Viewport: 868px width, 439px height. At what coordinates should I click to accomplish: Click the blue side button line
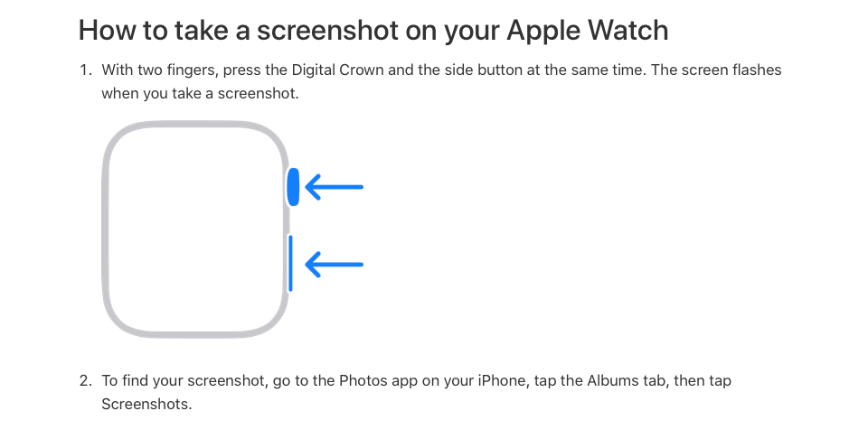click(290, 263)
